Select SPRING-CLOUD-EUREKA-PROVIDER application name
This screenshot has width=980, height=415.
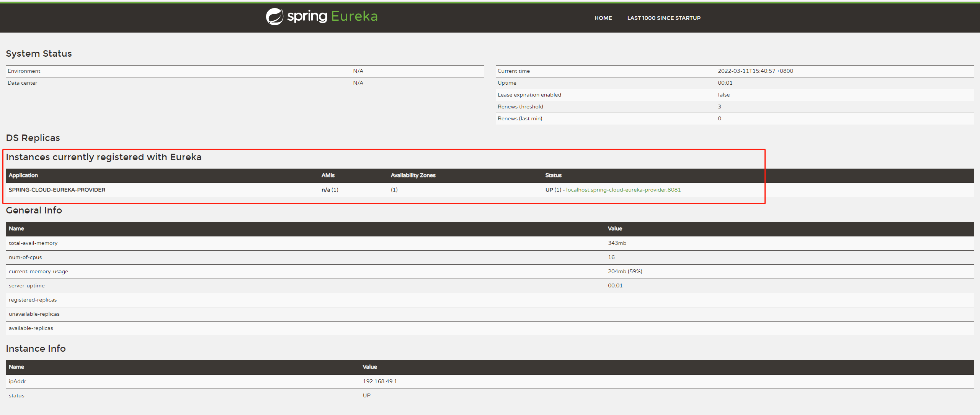(x=57, y=190)
